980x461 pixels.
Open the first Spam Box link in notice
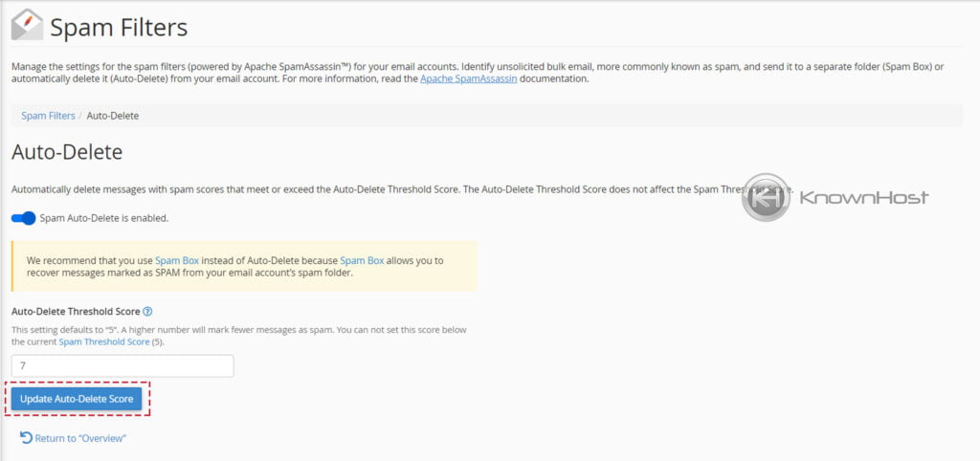click(x=177, y=260)
